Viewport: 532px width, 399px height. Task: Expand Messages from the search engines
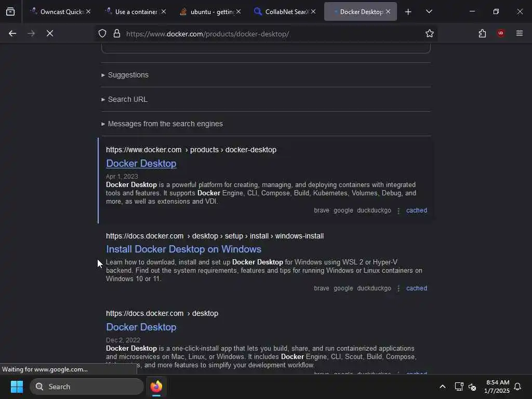tap(162, 124)
